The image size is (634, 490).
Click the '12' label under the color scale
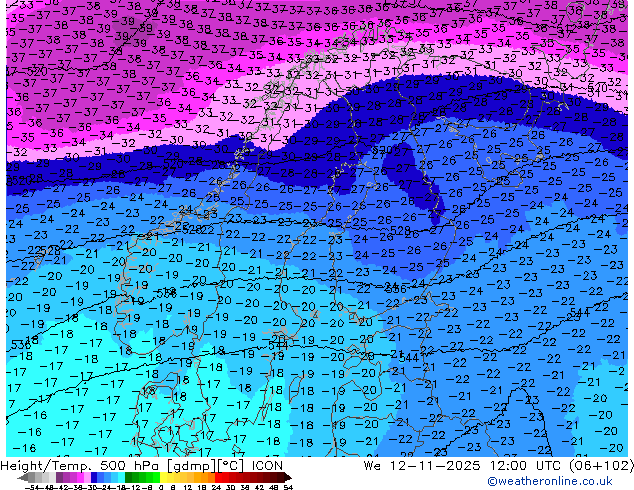click(188, 488)
